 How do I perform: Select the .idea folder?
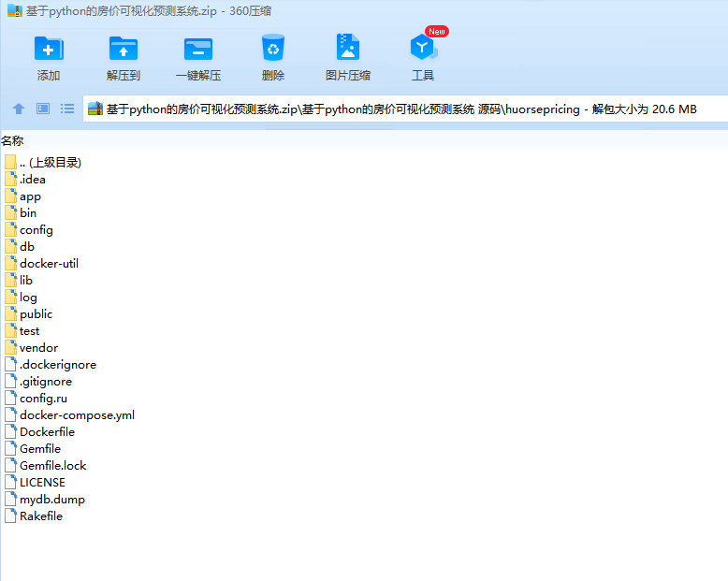coord(25,179)
